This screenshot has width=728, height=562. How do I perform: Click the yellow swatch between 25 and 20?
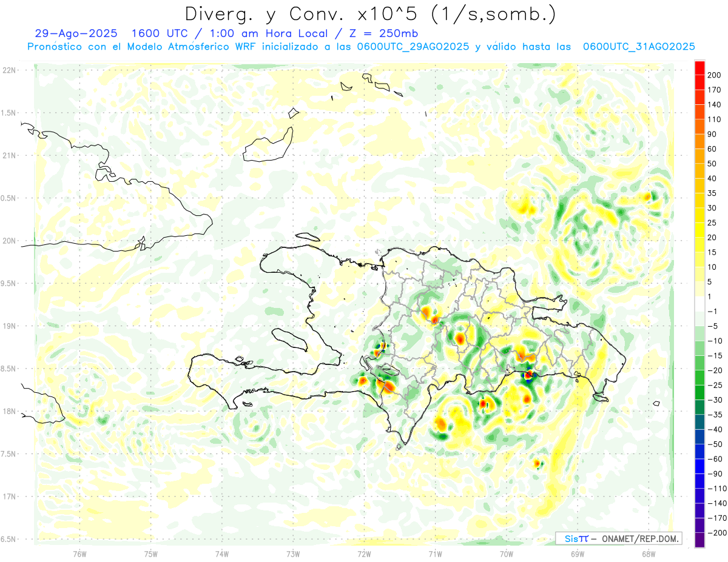tap(699, 230)
